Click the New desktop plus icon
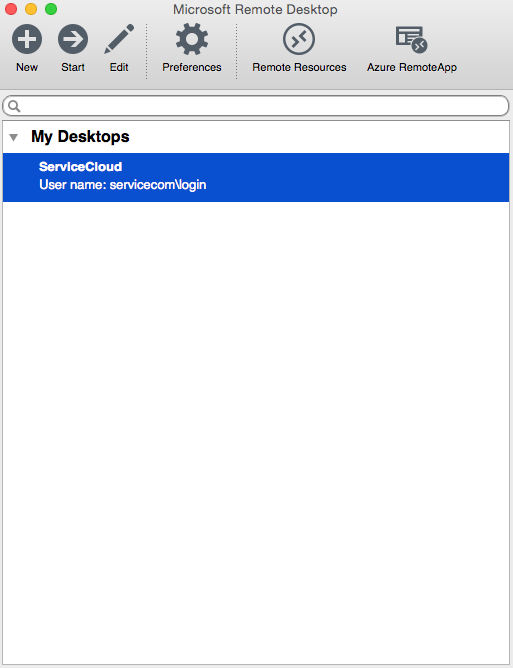Image resolution: width=513 pixels, height=668 pixels. (27, 39)
